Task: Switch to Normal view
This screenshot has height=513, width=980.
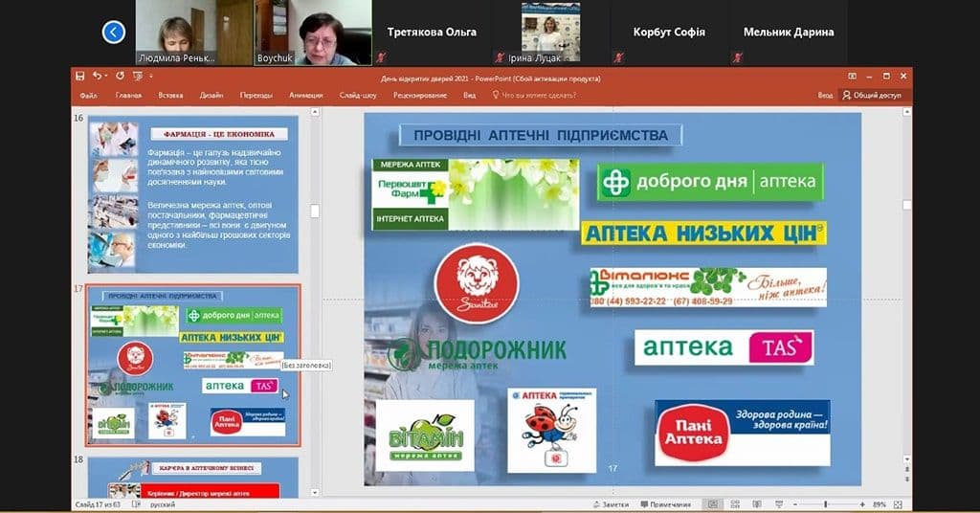Action: coord(712,504)
